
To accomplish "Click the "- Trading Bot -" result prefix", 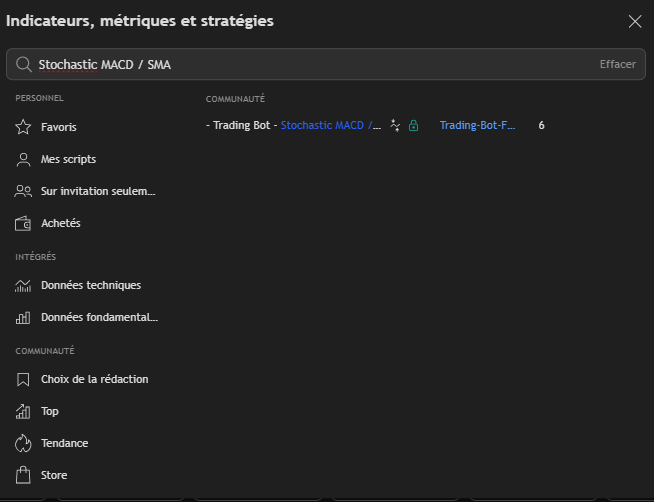I will pos(240,126).
